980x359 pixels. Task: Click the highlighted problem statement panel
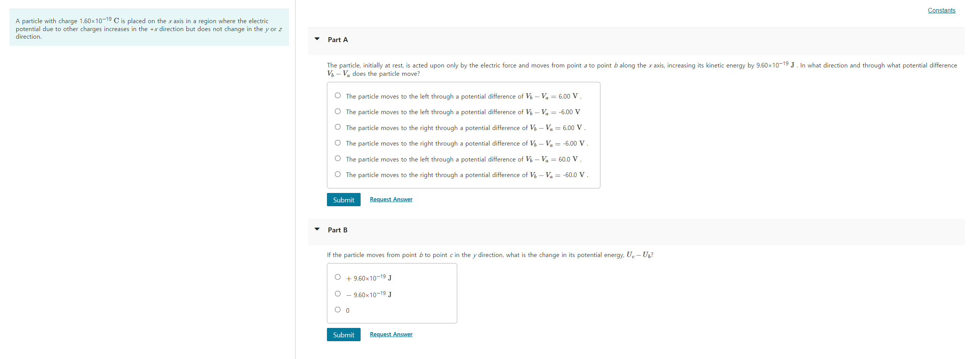point(149,27)
